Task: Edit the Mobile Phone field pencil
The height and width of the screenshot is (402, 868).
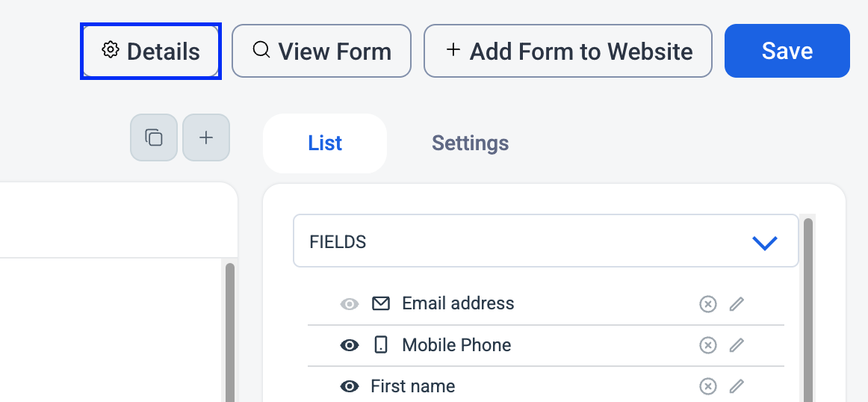Action: [737, 345]
